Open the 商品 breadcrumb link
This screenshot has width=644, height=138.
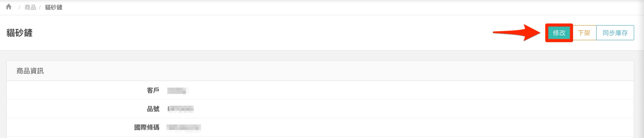coord(30,7)
